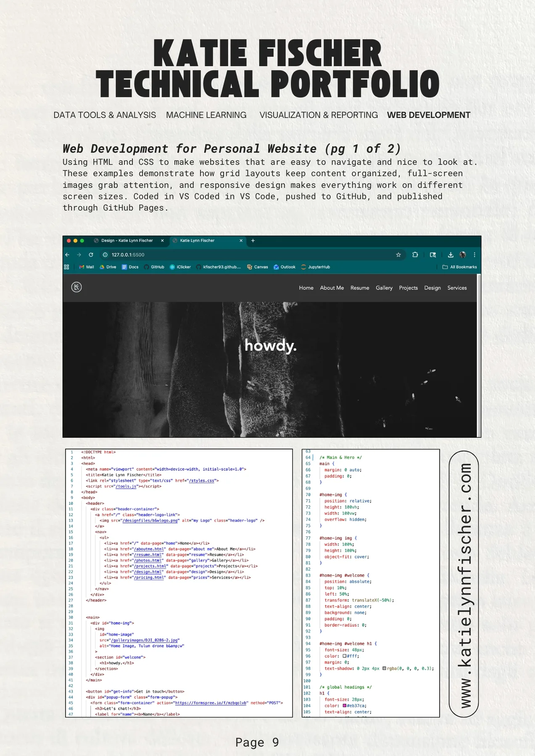The width and height of the screenshot is (535, 756).
Task: Go to Home in site navigation
Action: 306,288
